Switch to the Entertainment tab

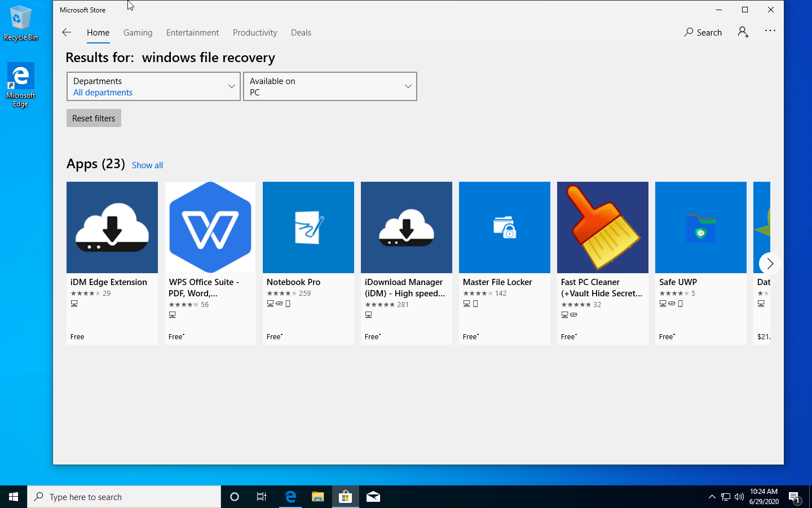[x=192, y=33]
